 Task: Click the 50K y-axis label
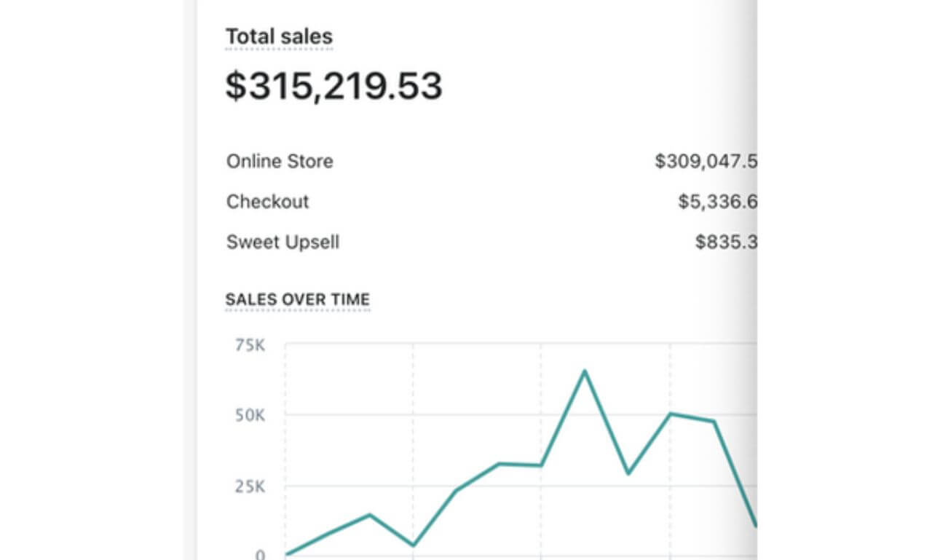(x=250, y=416)
